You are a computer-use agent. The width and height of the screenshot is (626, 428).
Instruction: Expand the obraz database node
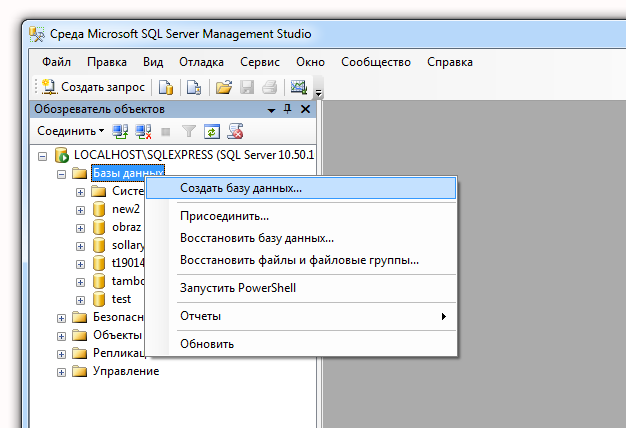tap(80, 228)
